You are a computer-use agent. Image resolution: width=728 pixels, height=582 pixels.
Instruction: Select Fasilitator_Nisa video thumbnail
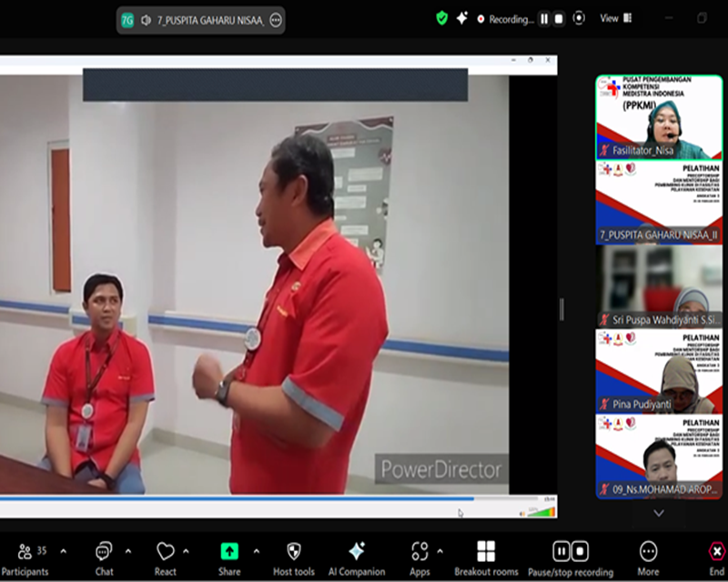[659, 116]
